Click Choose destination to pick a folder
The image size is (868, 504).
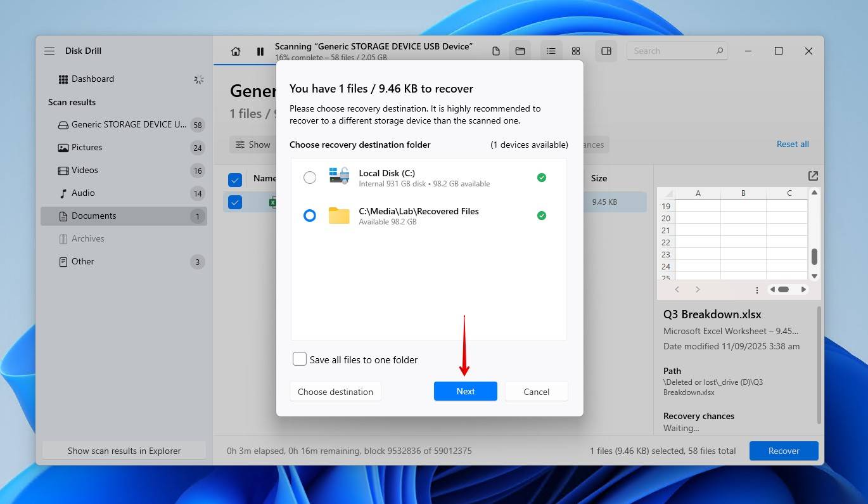tap(335, 391)
